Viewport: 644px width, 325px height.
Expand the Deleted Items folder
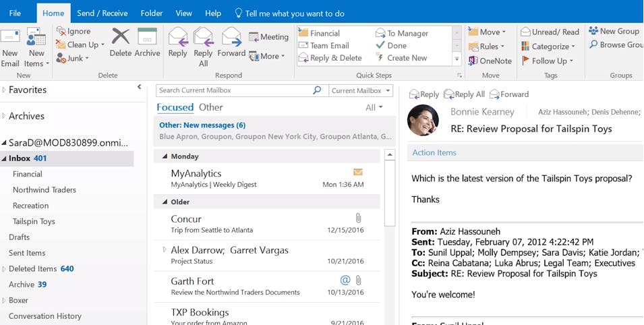click(4, 269)
